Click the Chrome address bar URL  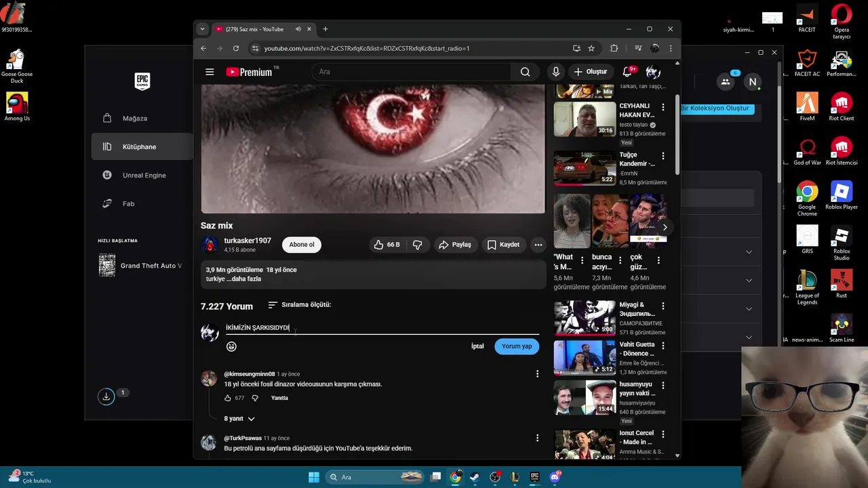[366, 48]
